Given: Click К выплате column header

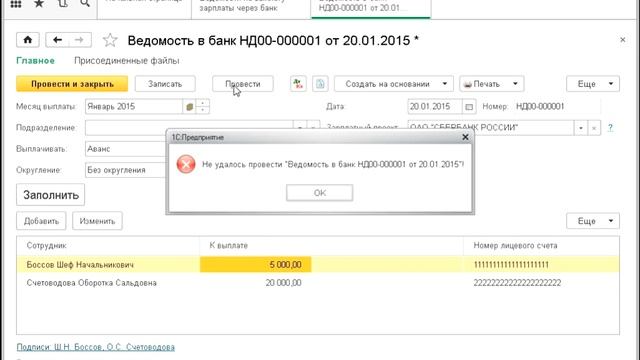Looking at the screenshot, I should pos(331,245).
